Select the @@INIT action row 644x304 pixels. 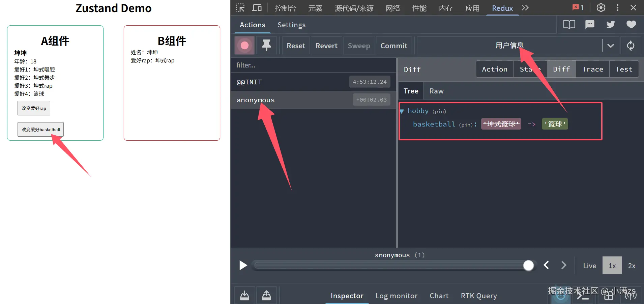(x=314, y=82)
